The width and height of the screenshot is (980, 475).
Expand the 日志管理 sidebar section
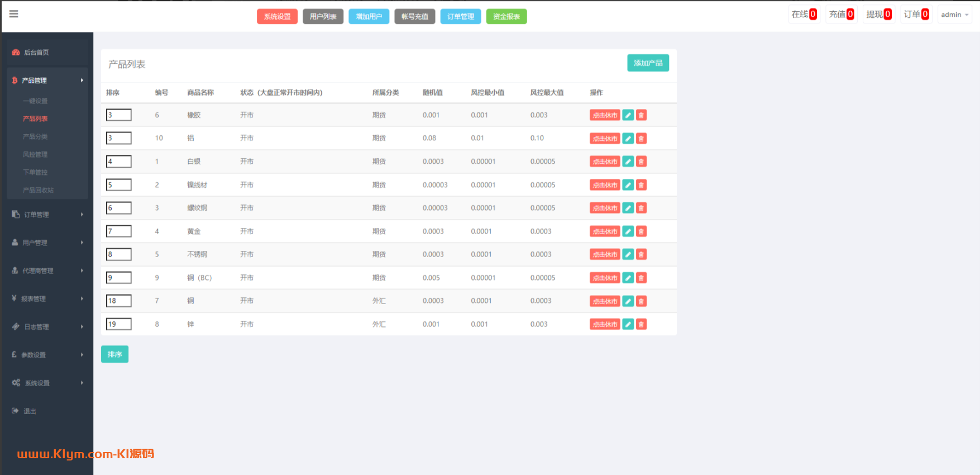pyautogui.click(x=47, y=327)
